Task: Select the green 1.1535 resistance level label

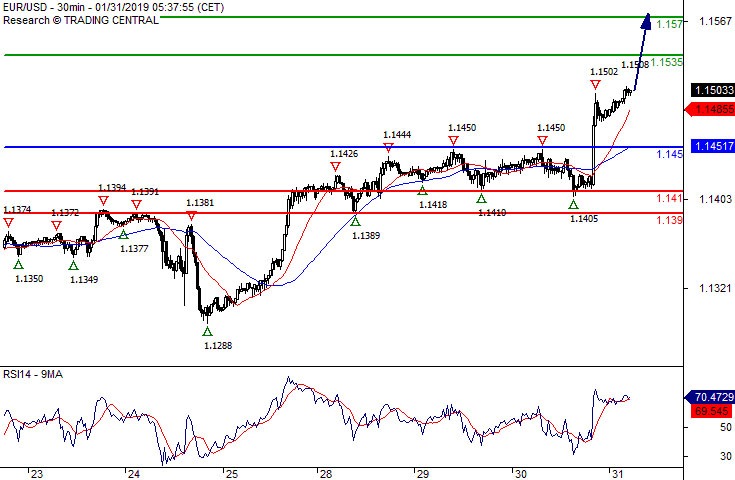Action: [x=667, y=62]
